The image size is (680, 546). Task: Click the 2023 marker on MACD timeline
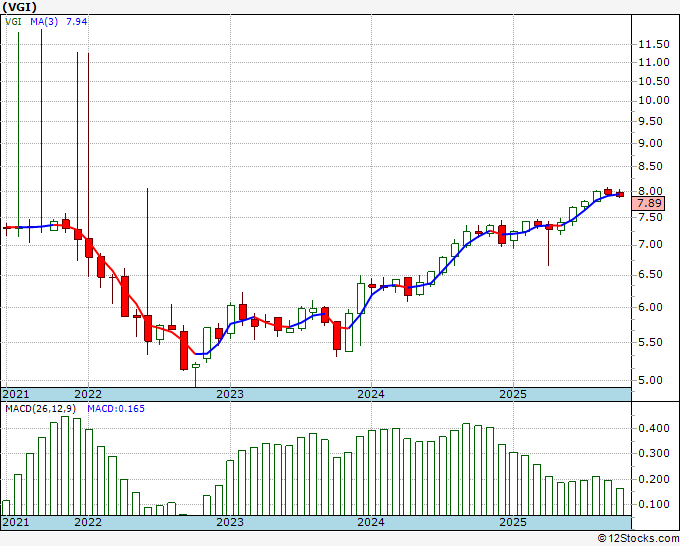[x=230, y=522]
